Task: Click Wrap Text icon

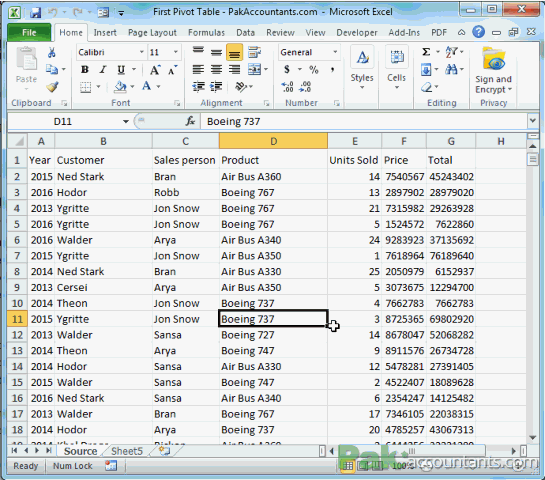Action: [254, 52]
